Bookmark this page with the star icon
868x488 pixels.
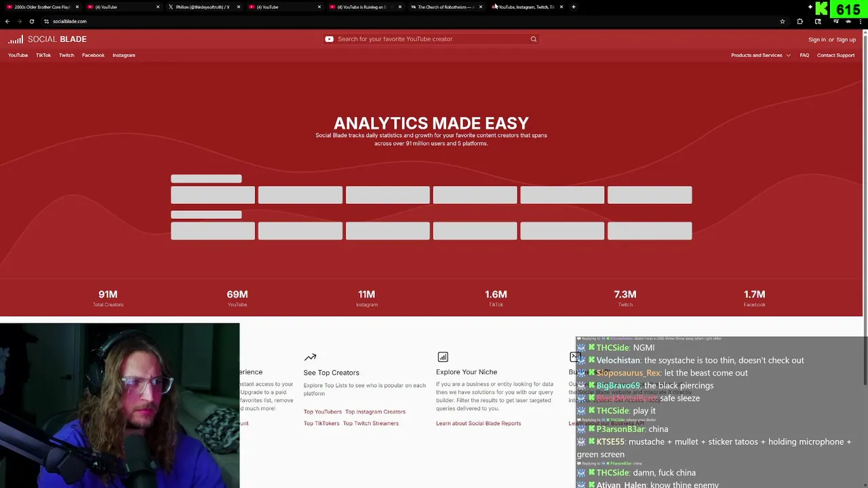click(783, 22)
